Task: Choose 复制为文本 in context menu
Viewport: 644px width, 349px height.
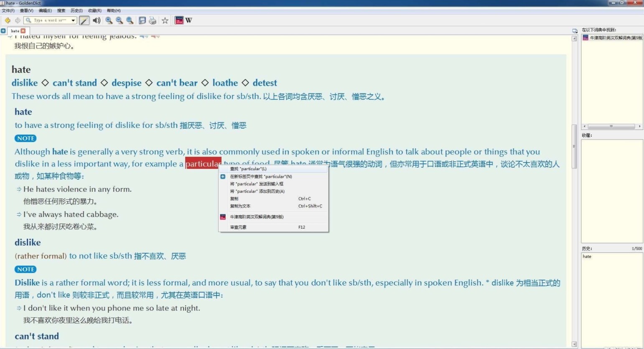Action: (273, 206)
